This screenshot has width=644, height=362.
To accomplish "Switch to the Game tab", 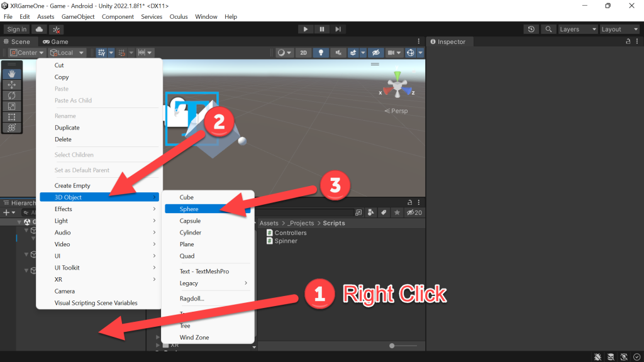I will point(55,41).
